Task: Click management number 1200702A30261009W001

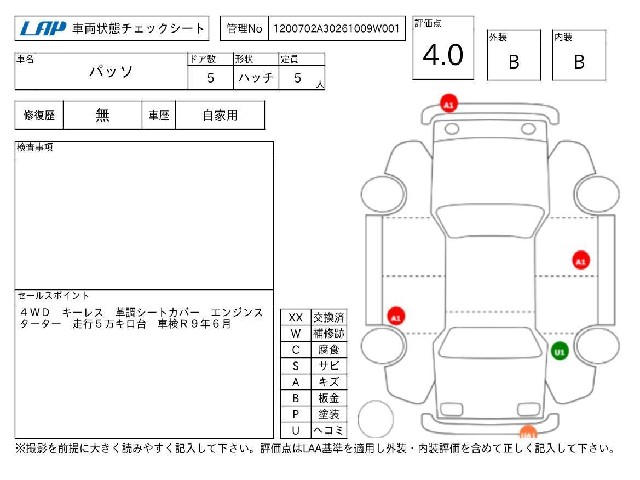Action: tap(336, 28)
